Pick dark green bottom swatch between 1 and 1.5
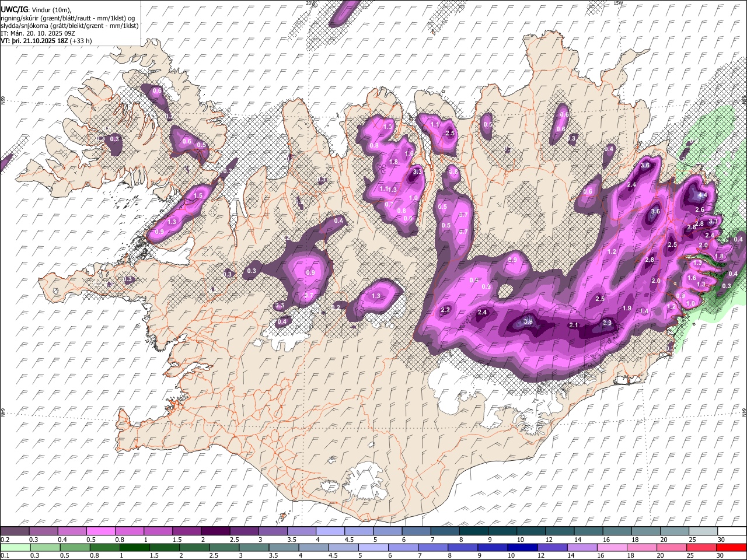The width and height of the screenshot is (747, 560). pos(135,547)
